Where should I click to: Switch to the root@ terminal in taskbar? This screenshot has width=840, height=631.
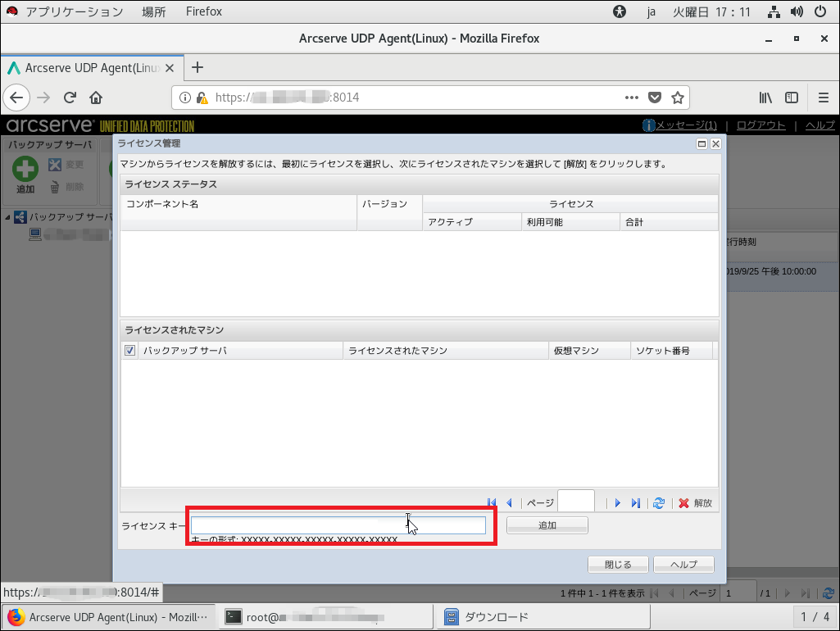(325, 617)
